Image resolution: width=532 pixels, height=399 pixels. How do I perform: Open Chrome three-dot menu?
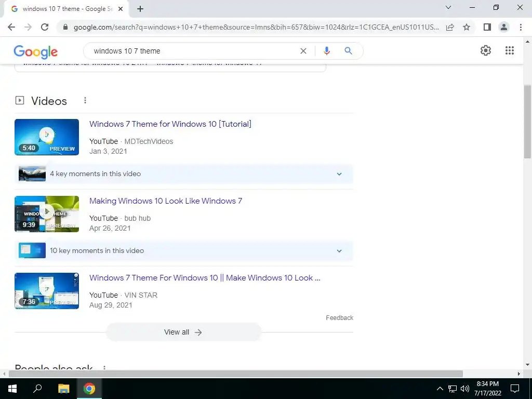pos(521,27)
